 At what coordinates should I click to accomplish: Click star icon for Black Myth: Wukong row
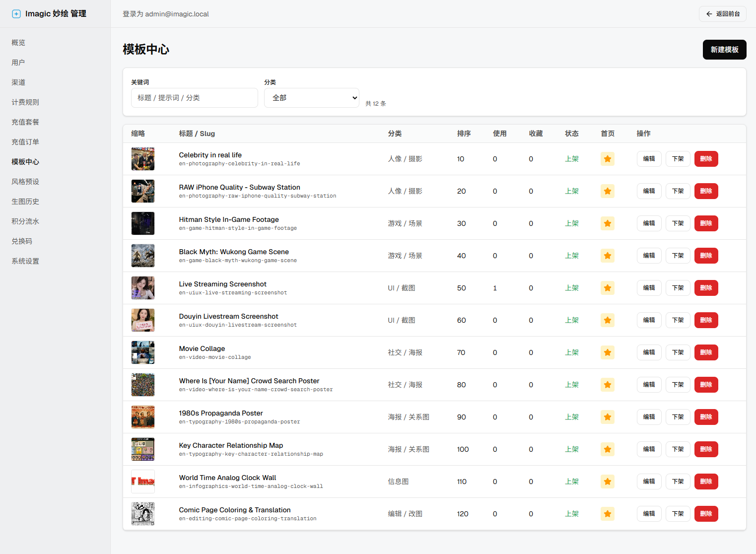pos(607,256)
